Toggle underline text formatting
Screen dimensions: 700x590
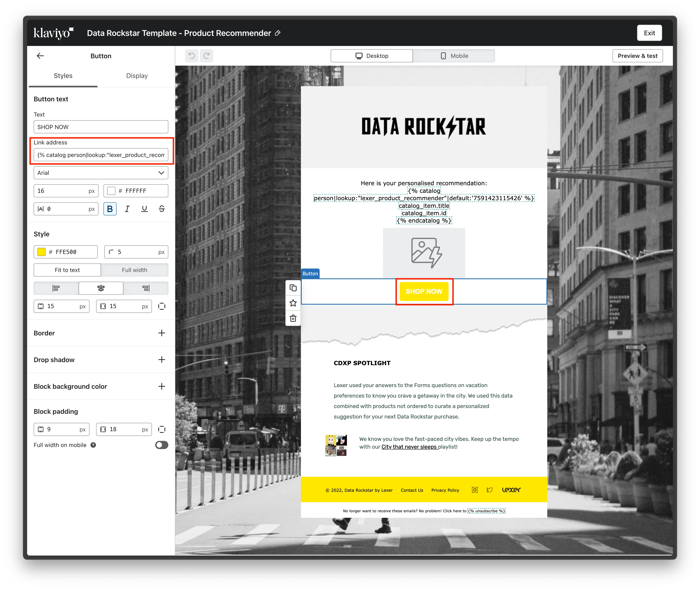point(144,209)
